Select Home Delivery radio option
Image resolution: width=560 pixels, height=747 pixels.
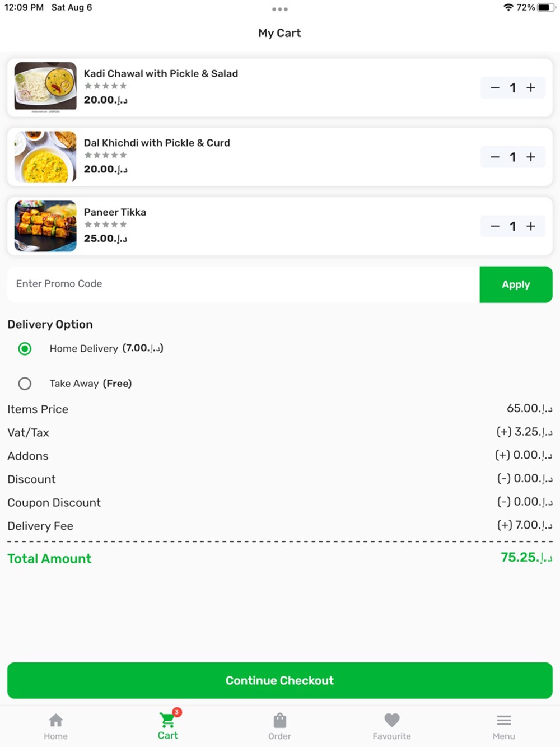pos(25,349)
